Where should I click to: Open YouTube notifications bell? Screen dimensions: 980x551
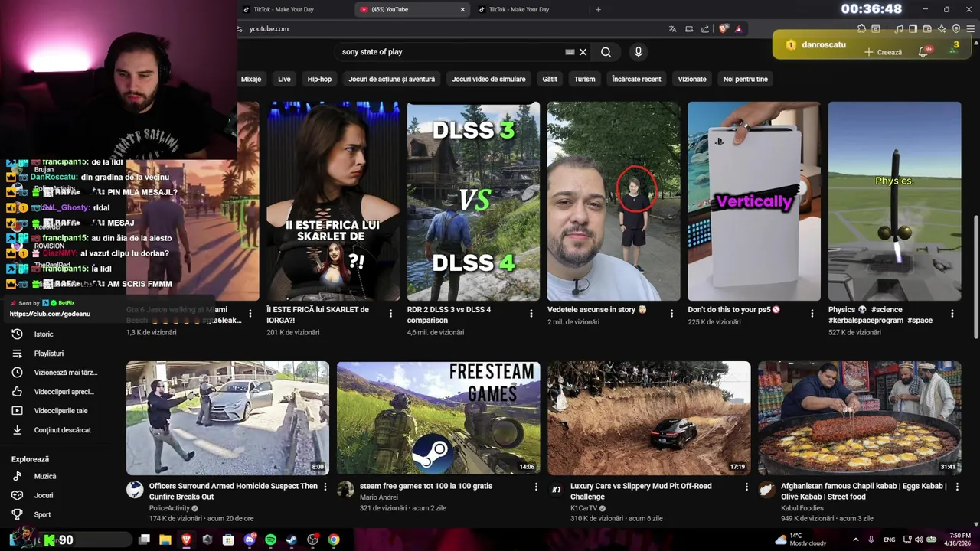924,52
